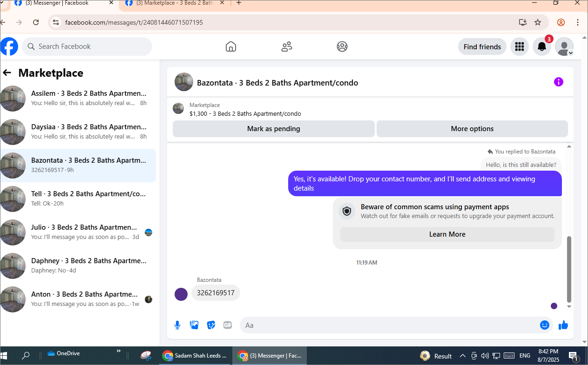Open Windows taskbar search
The width and height of the screenshot is (588, 365).
coord(26,356)
